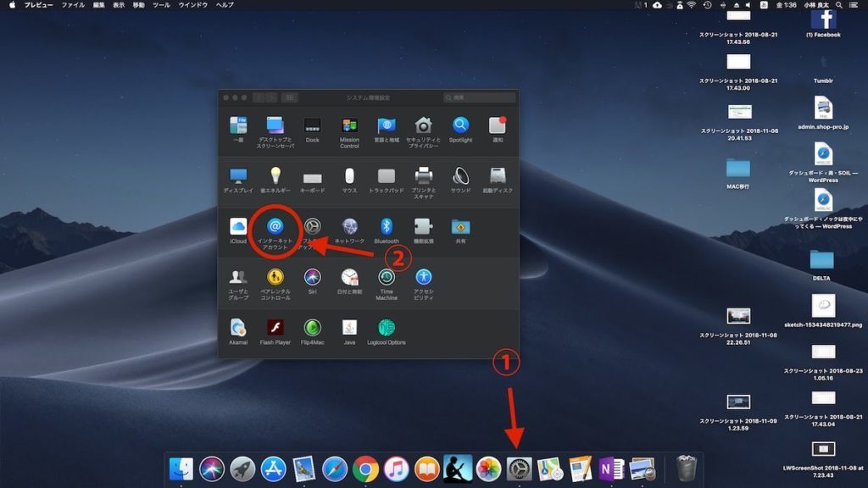Screen dimensions: 868x488
Task: Open iTunes from the Dock
Action: [x=397, y=469]
